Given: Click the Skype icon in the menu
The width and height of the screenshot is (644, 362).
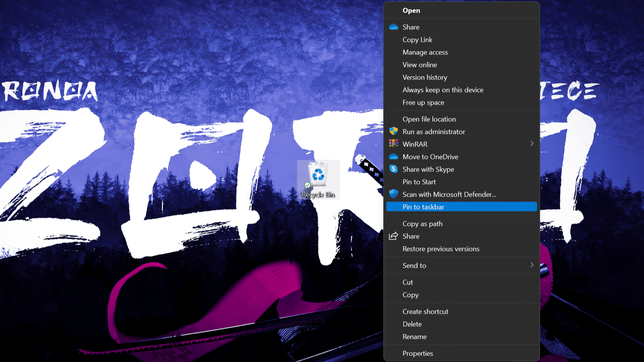Looking at the screenshot, I should tap(394, 169).
